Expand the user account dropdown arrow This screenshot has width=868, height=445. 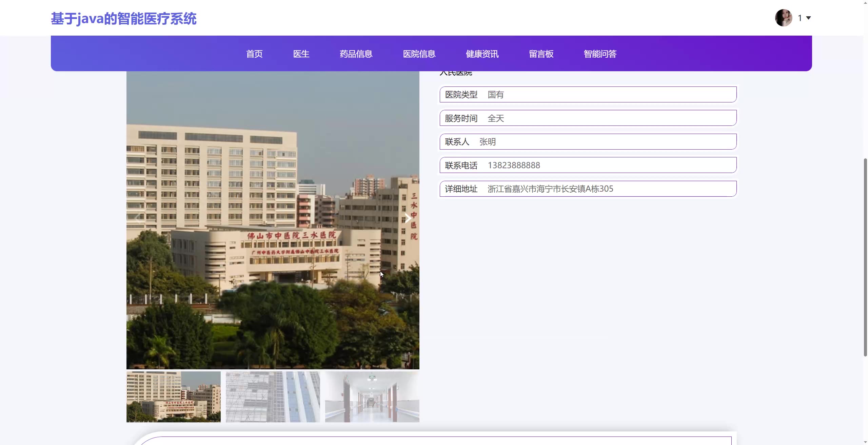808,18
